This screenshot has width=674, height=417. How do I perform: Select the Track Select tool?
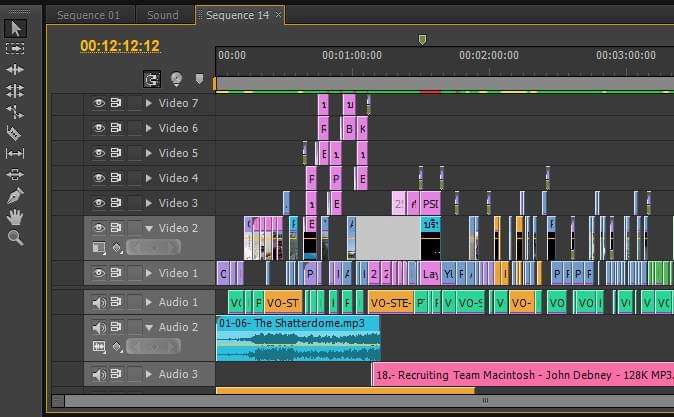pyautogui.click(x=15, y=49)
